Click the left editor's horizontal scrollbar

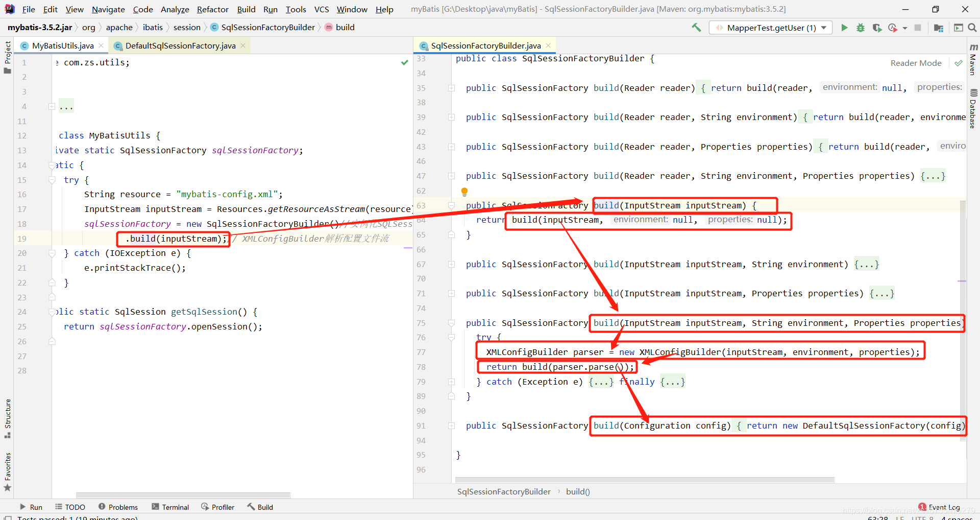(183, 495)
